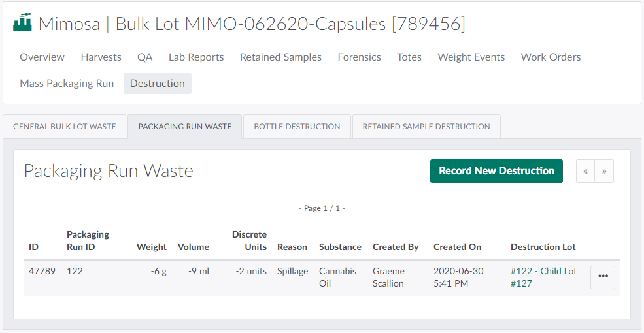
Task: Go to next page arrow
Action: (604, 171)
